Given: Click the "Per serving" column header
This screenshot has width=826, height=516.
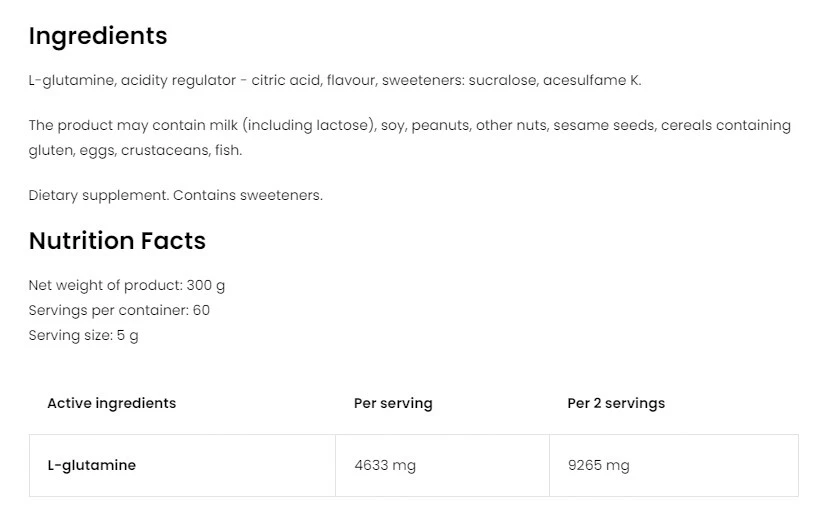Looking at the screenshot, I should tap(393, 403).
